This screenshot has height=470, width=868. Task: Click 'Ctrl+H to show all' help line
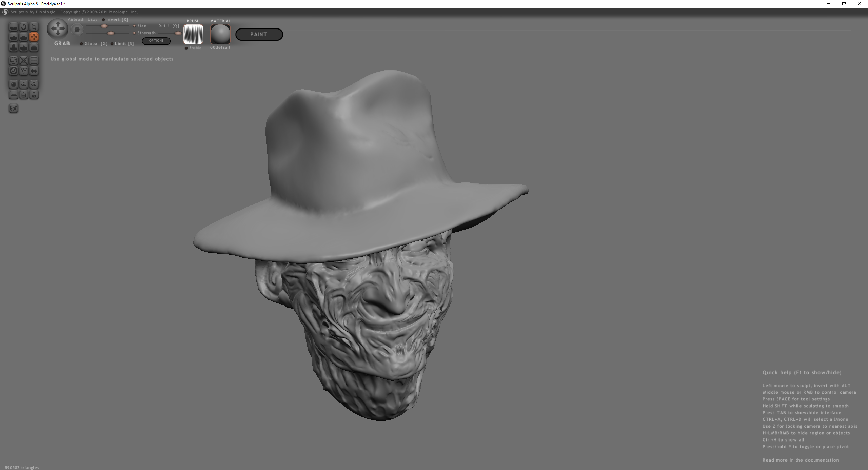[x=783, y=440]
